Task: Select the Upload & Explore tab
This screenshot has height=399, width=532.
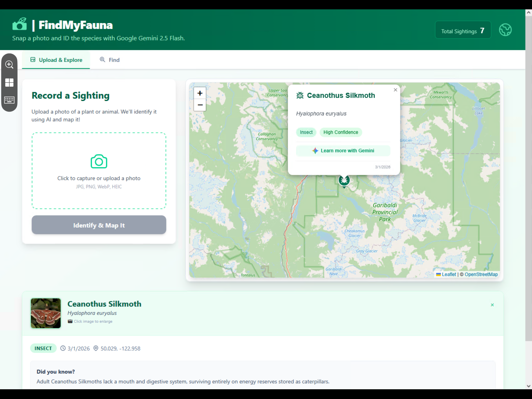Action: click(x=56, y=60)
